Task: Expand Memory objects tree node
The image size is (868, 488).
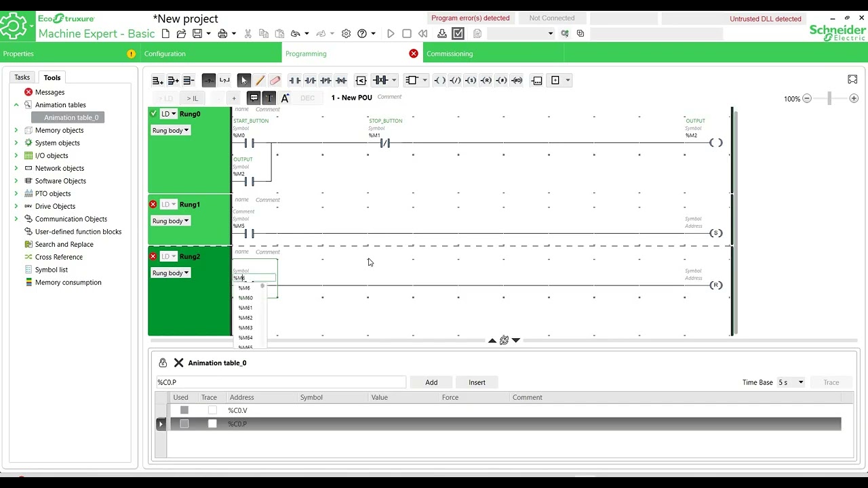Action: tap(16, 130)
